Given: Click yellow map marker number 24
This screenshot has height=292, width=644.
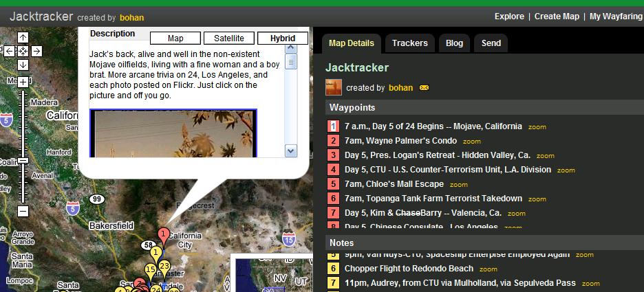Looking at the screenshot, I should pos(155,288).
